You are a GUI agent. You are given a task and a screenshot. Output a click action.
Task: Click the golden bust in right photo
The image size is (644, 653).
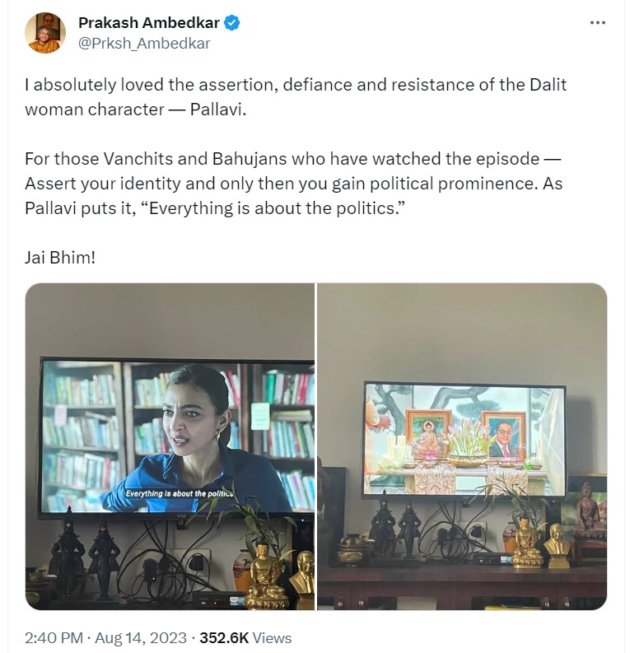(557, 546)
